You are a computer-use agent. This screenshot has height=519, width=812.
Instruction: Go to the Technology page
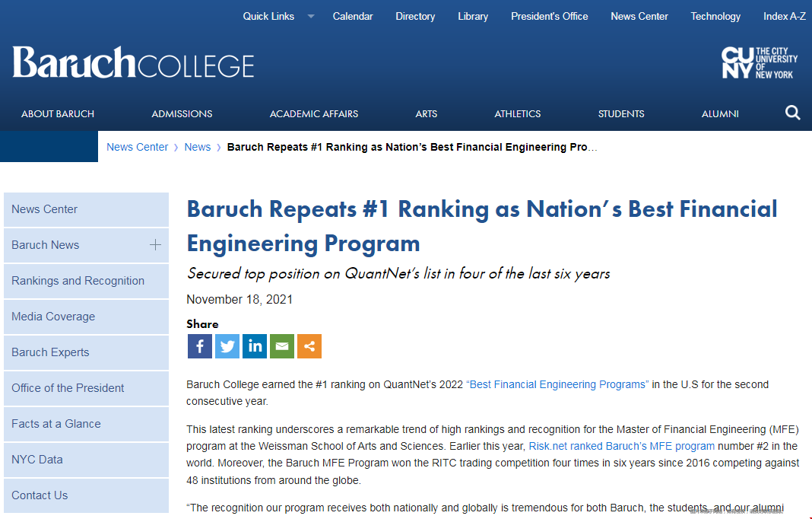pos(715,17)
